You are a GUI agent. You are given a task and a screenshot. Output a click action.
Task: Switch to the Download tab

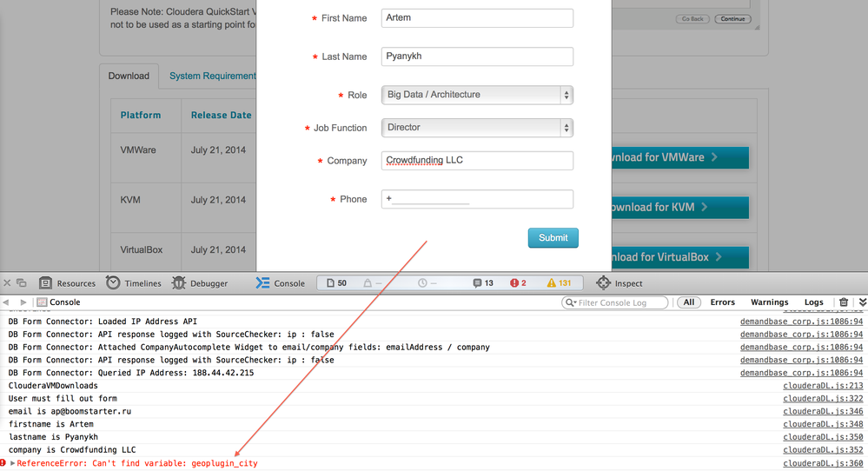(x=129, y=76)
